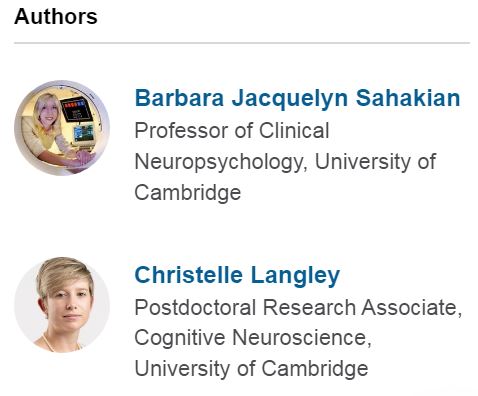Click the "Postdoctoral Research Associate," text line

298,307
